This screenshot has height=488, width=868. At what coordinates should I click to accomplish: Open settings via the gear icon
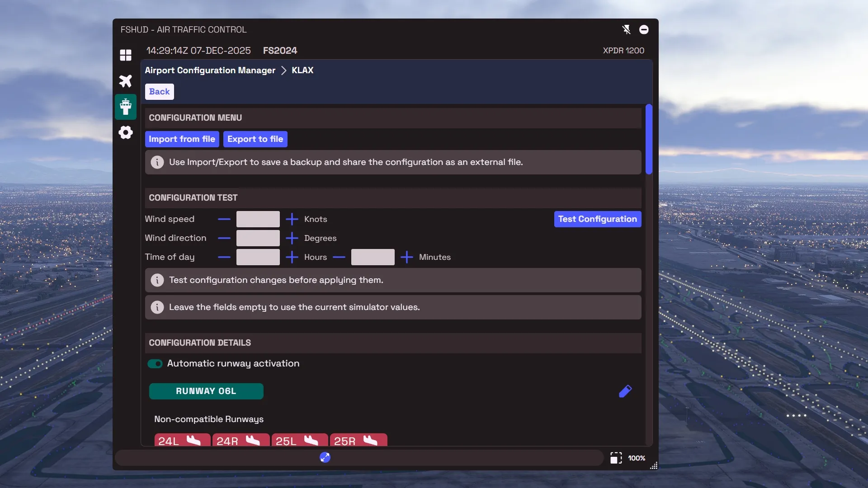click(x=126, y=132)
